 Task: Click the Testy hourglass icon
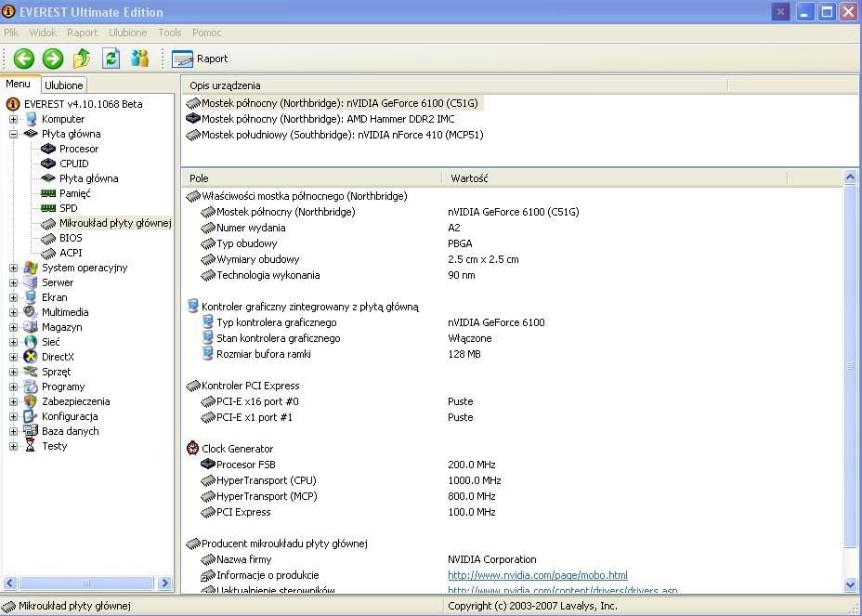31,445
